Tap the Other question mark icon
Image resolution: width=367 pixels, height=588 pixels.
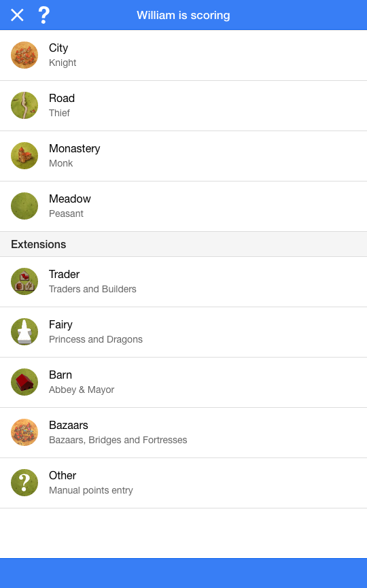pyautogui.click(x=24, y=482)
